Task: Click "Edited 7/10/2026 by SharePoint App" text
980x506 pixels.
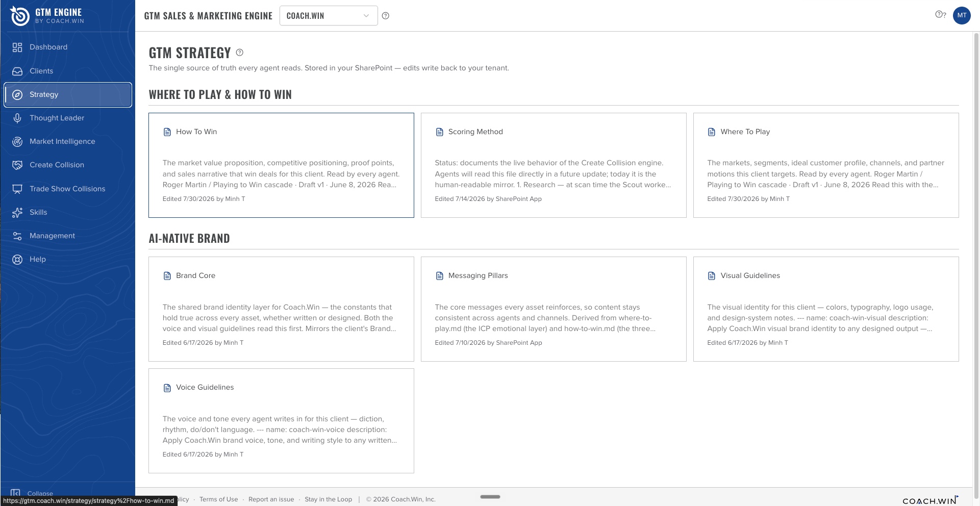Action: [x=488, y=343]
